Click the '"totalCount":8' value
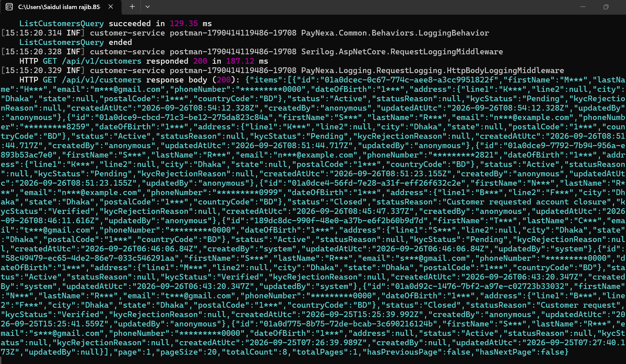Screen dimensions: 626x364 point(257,352)
